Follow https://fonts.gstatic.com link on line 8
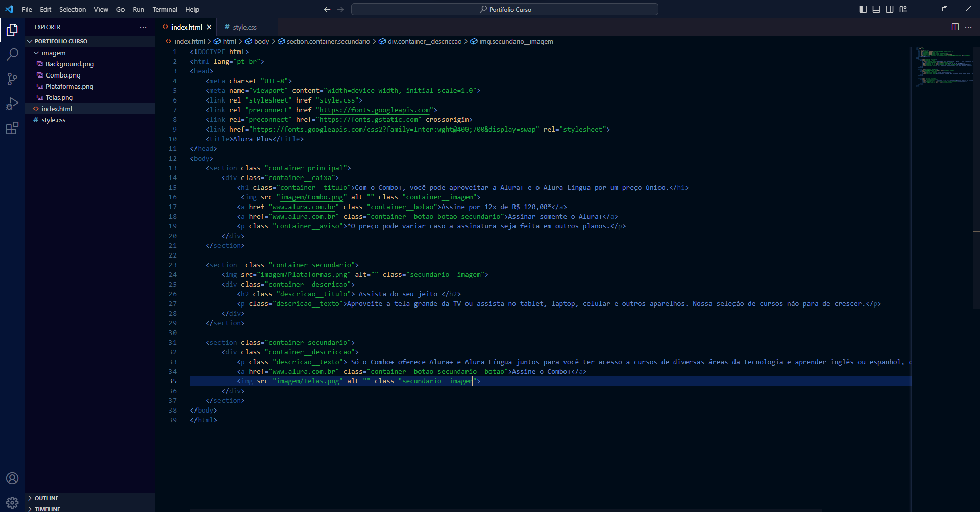980x512 pixels. pos(369,120)
